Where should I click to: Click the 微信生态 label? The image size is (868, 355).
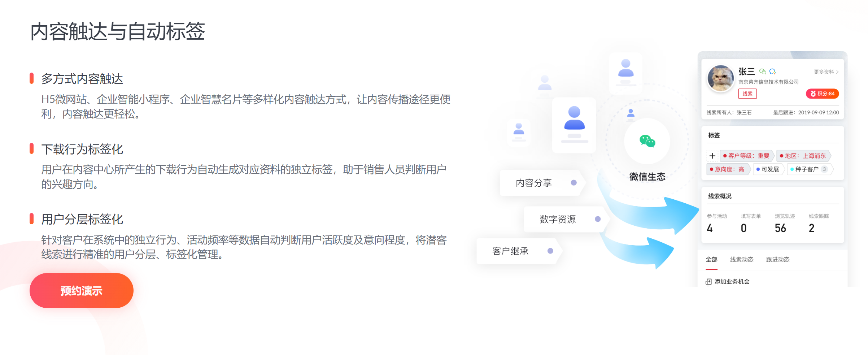647,177
